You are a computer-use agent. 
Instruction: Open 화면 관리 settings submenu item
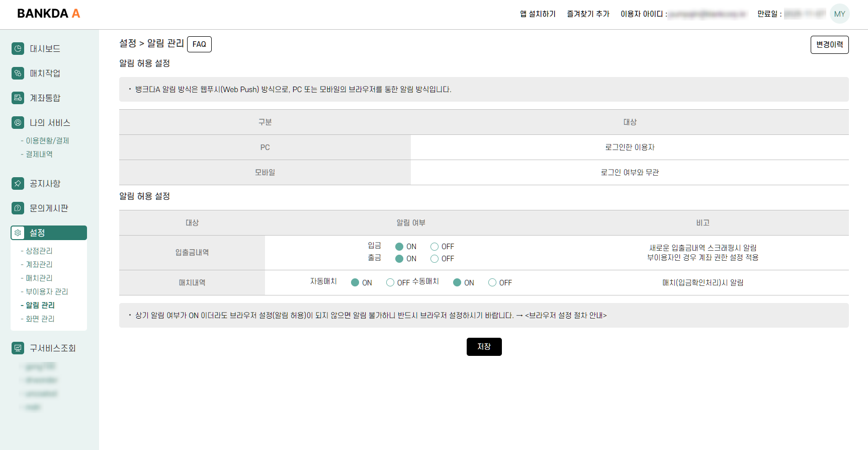tap(40, 319)
